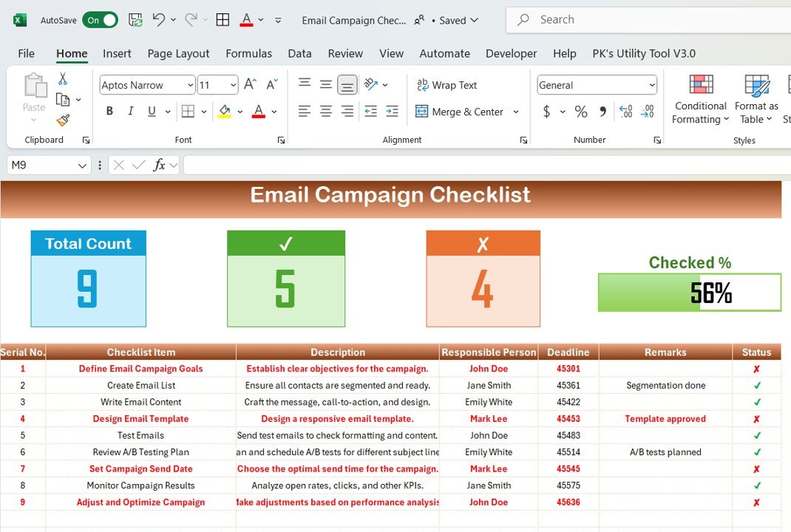
Task: Click the Checked % 56% progress bar
Action: [689, 293]
